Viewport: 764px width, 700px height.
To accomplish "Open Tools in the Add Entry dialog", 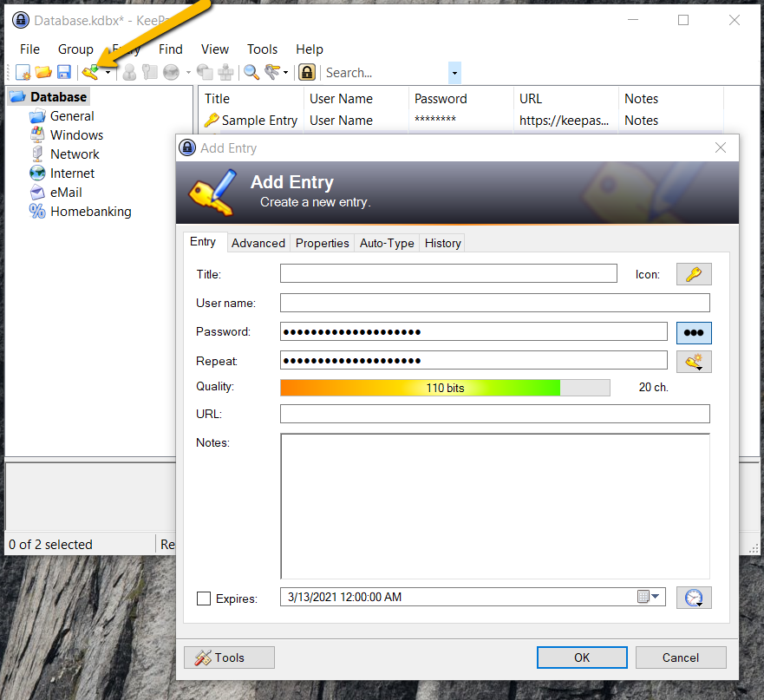I will 228,657.
